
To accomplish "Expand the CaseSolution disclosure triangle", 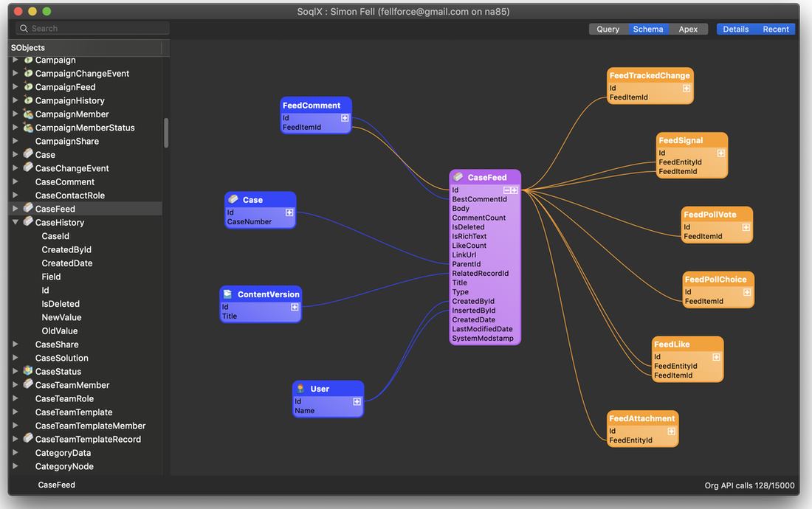I will pos(16,357).
